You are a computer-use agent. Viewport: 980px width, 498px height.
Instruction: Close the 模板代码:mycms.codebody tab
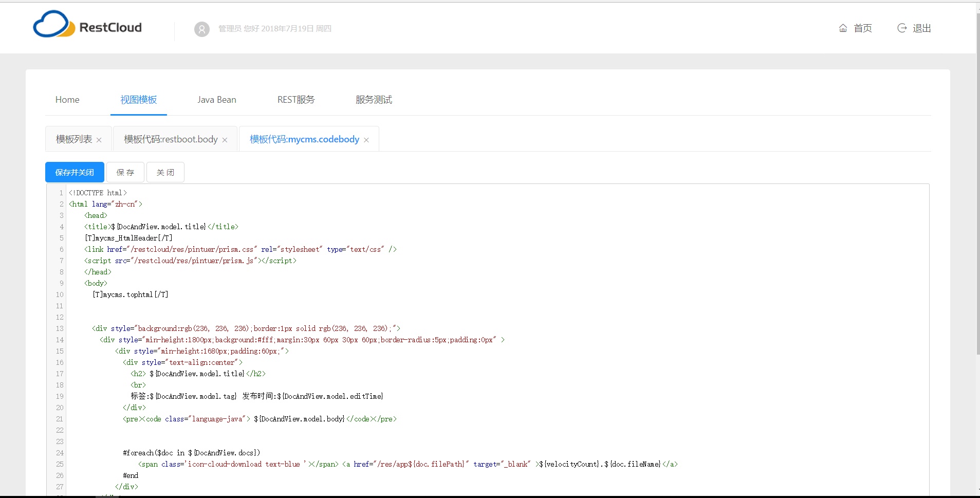click(366, 139)
